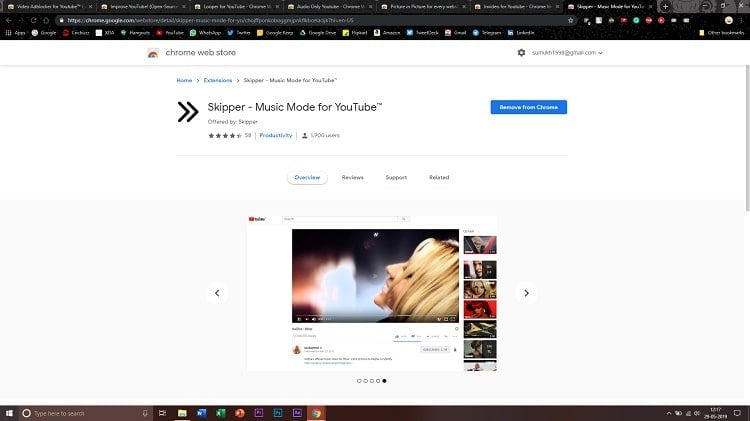Image resolution: width=750 pixels, height=421 pixels.
Task: Open the Google Keep bookmark
Action: pos(275,33)
